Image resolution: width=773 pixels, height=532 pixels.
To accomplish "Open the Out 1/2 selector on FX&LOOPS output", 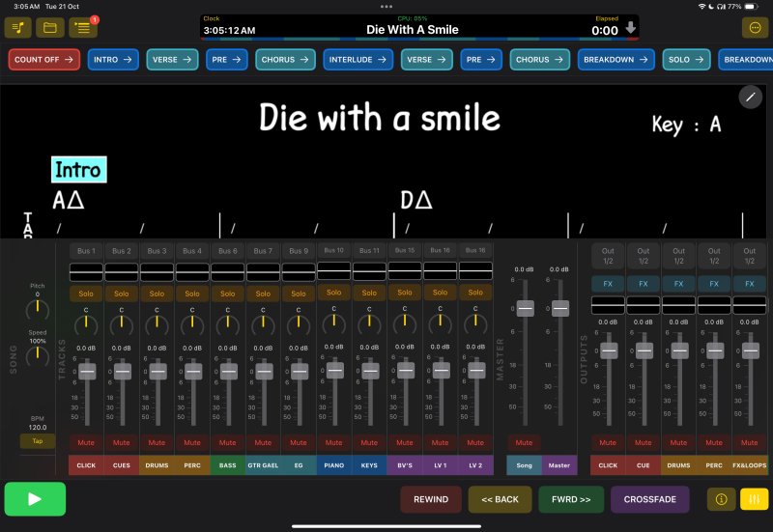I will 750,256.
